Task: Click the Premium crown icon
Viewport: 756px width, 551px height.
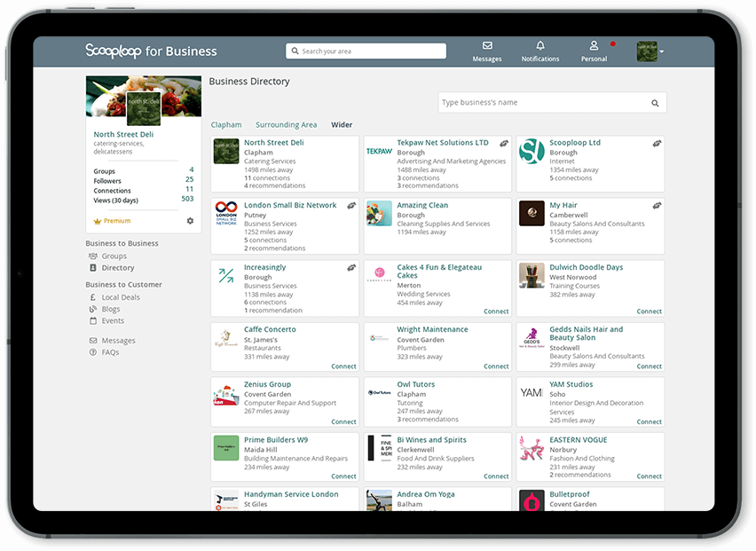Action: pyautogui.click(x=98, y=221)
